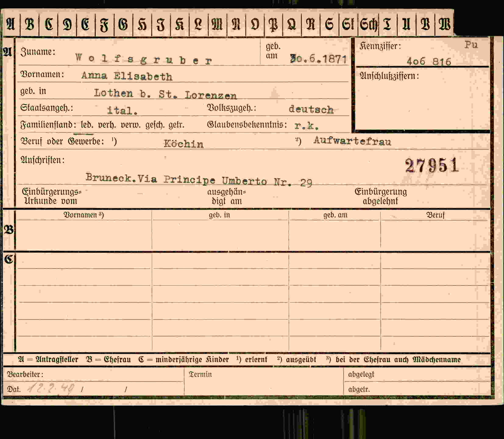Screen dimensions: 504x439
Task: Click the 'Staatsangeh.:' label
Action: 47,108
